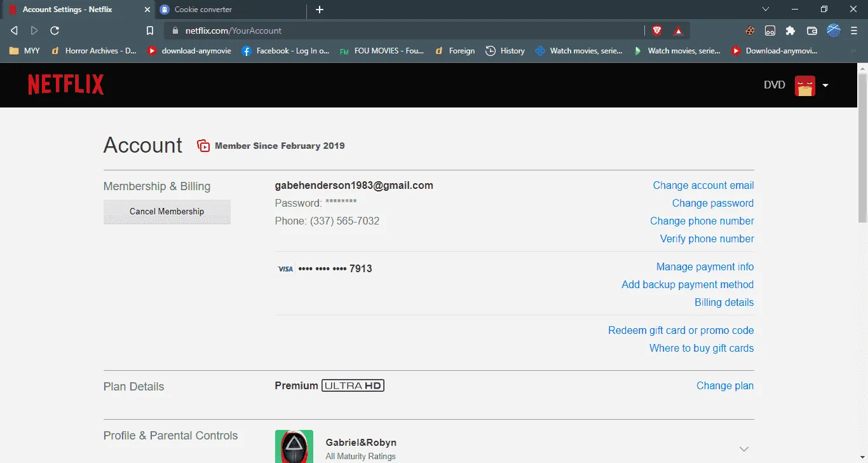This screenshot has height=463, width=868.
Task: Open the extensions puzzle icon
Action: click(790, 31)
